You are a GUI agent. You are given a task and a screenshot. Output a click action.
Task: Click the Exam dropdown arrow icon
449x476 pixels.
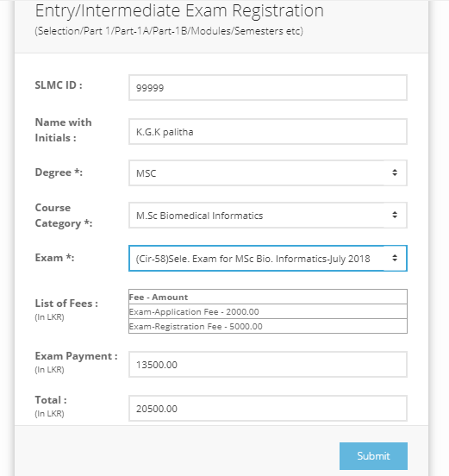395,258
